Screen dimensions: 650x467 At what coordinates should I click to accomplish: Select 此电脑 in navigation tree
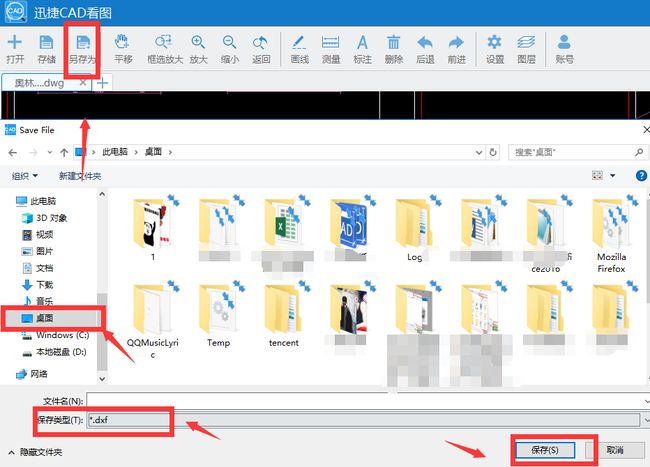36,201
